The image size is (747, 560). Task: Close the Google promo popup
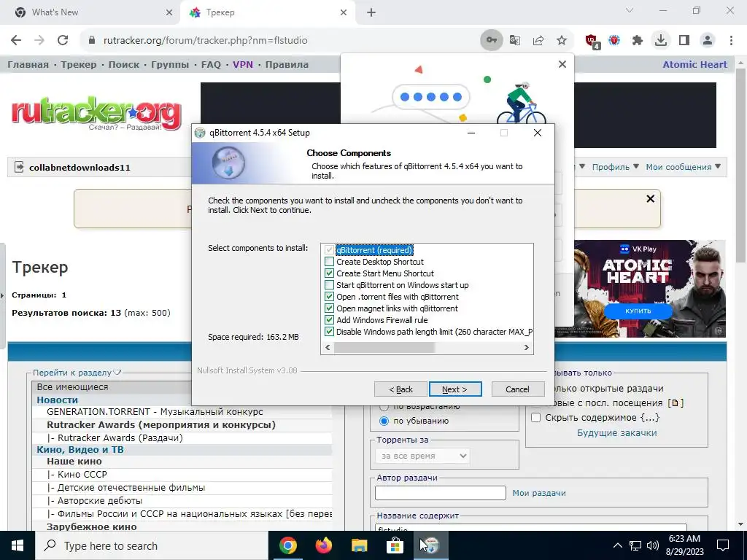click(x=562, y=64)
